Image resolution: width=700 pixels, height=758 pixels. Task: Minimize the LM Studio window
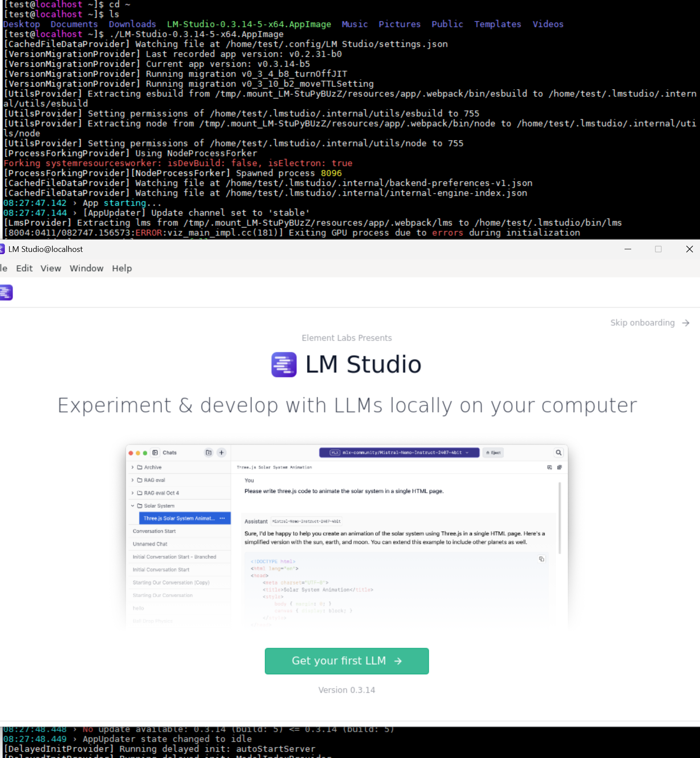pos(628,249)
